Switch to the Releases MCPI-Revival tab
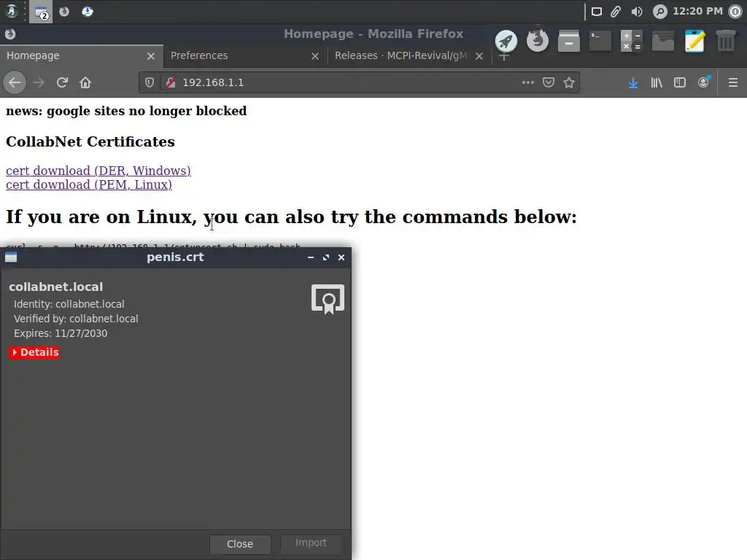 tap(400, 55)
